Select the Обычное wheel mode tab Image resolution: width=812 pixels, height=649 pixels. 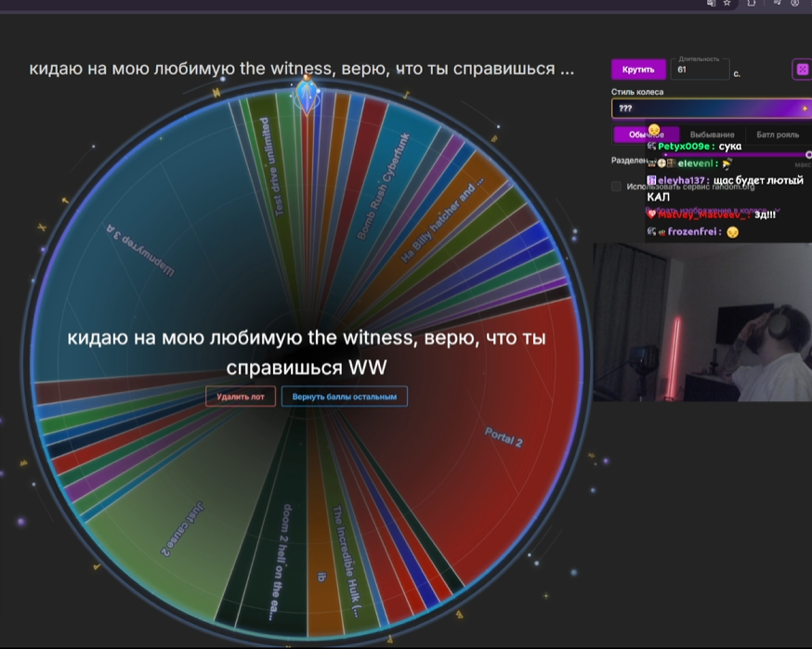647,135
